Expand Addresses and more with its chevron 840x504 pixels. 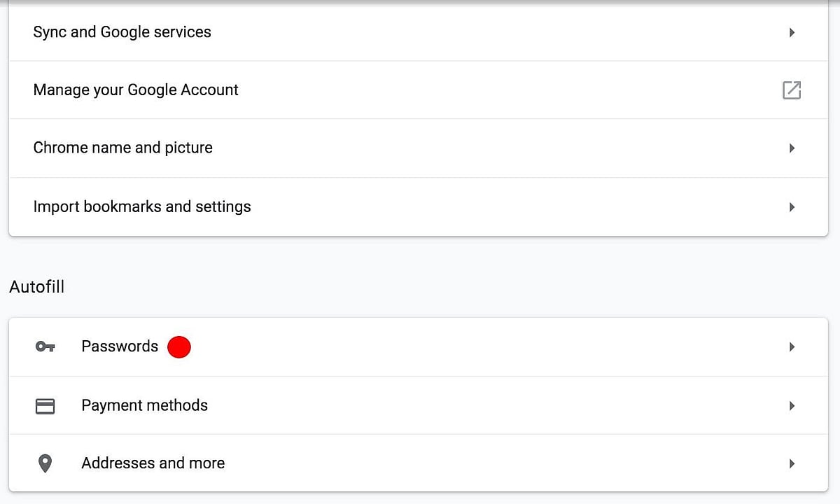792,463
